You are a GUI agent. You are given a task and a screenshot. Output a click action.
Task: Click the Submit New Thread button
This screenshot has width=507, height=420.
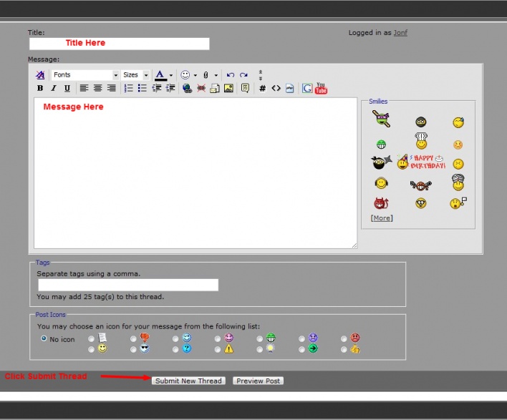pos(188,381)
